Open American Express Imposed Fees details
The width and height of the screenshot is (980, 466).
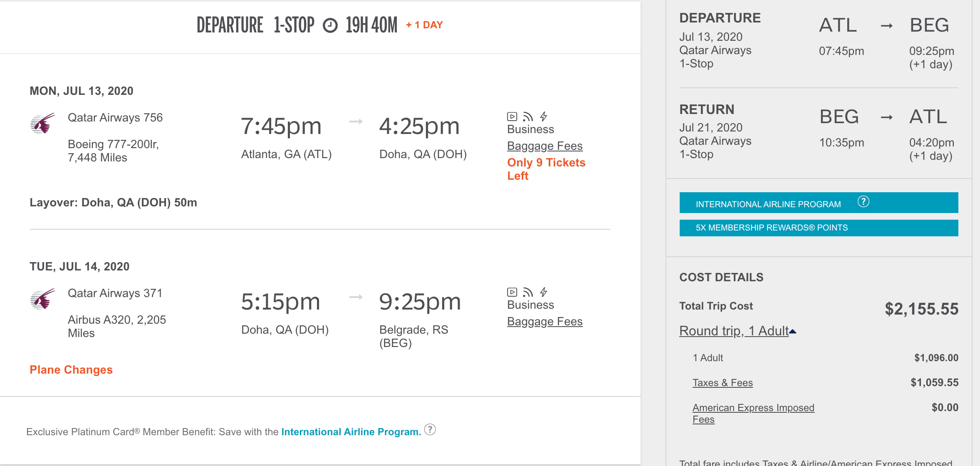(x=753, y=408)
